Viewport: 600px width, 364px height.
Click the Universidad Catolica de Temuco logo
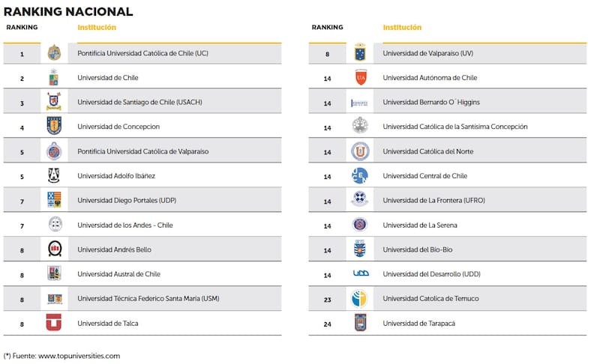click(360, 299)
